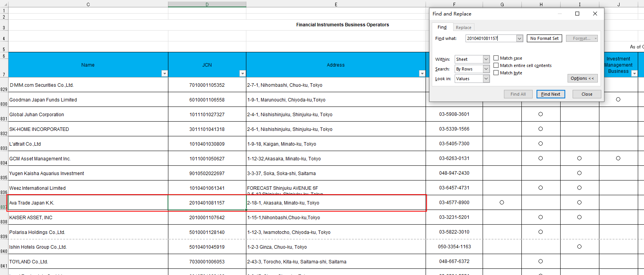Close Find and Replace with X icon

pos(595,14)
